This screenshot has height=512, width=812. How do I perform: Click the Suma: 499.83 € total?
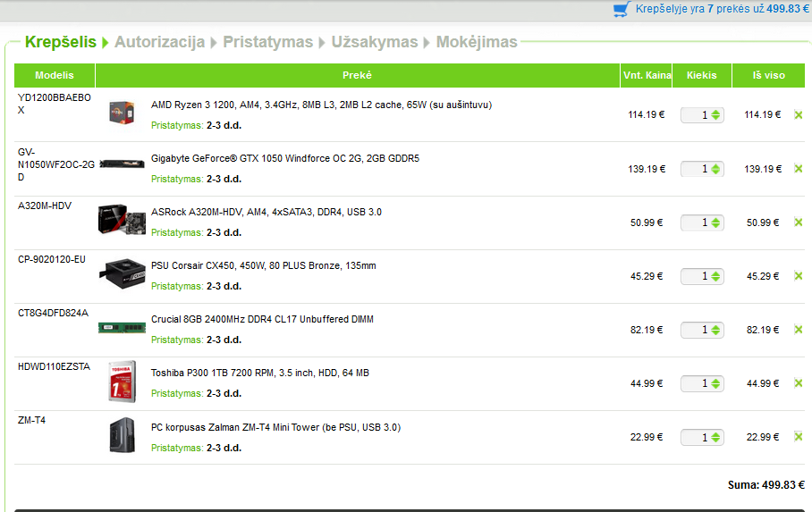(765, 485)
